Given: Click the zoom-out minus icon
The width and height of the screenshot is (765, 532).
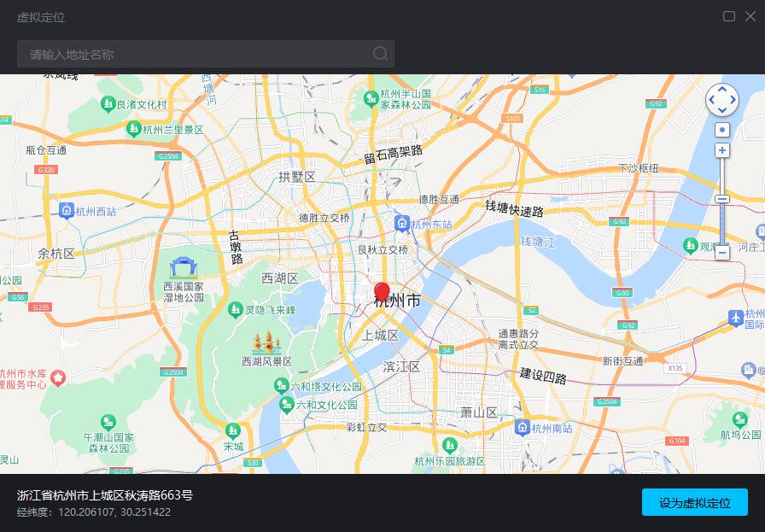Looking at the screenshot, I should coord(722,252).
